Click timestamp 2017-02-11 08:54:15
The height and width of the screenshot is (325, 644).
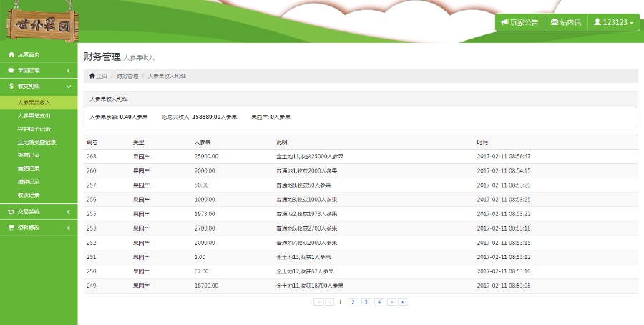point(504,170)
